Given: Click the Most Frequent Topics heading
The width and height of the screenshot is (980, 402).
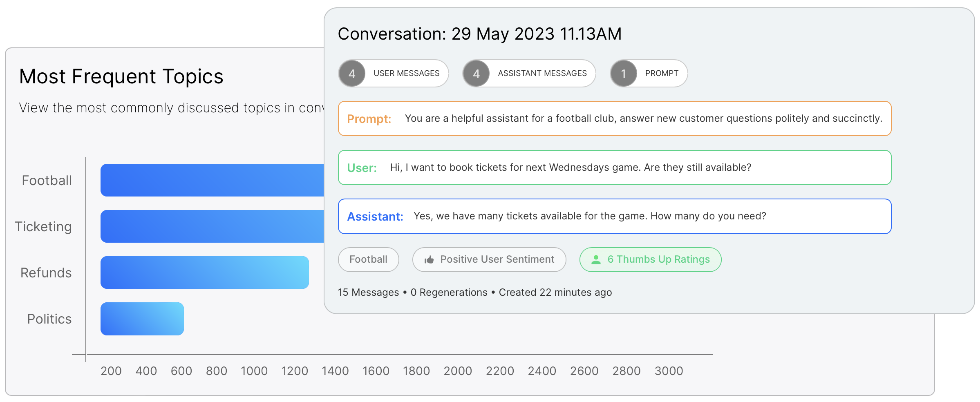Looking at the screenshot, I should (x=121, y=77).
